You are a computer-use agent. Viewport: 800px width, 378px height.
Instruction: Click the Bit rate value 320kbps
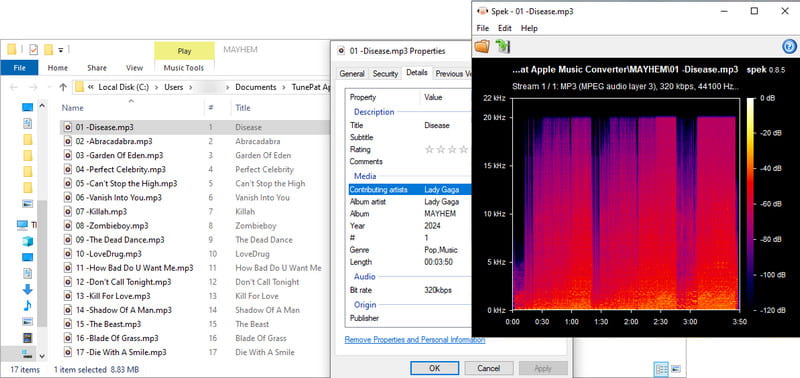[x=438, y=290]
